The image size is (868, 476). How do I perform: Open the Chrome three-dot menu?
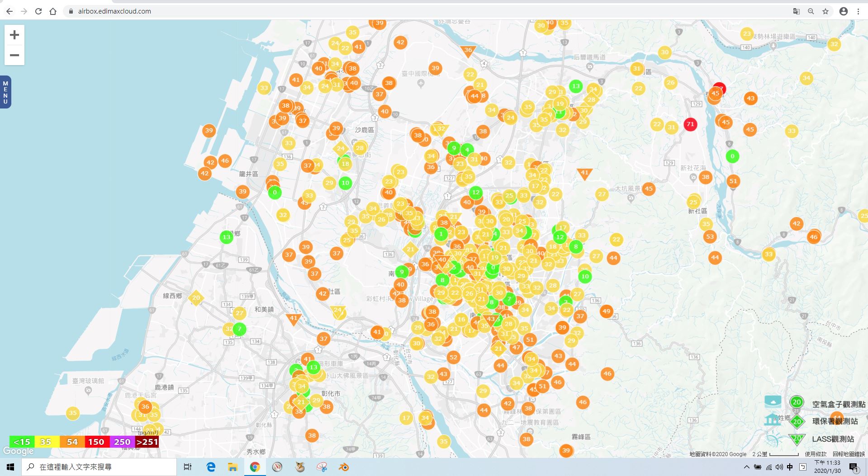(x=858, y=11)
